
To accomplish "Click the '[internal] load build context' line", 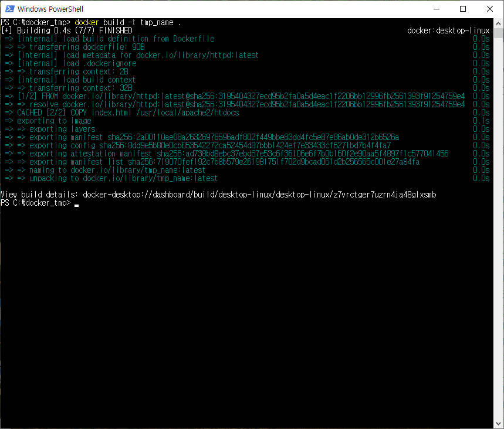I will point(70,80).
